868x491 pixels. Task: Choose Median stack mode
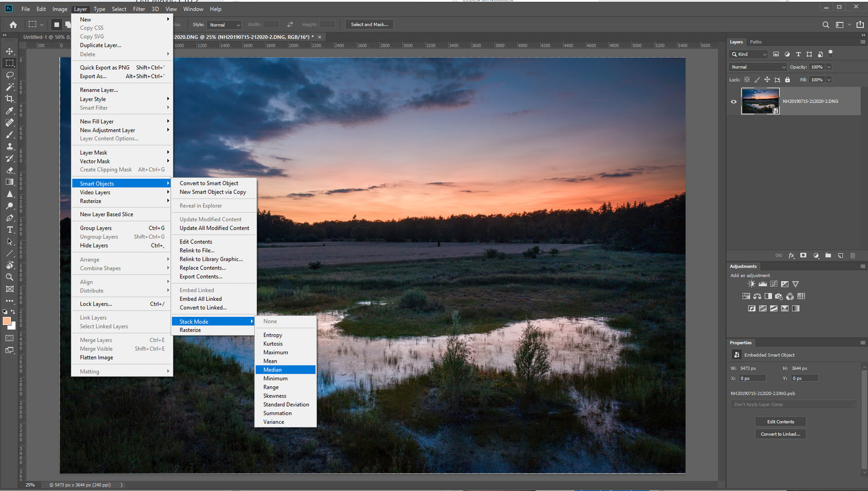[286, 370]
